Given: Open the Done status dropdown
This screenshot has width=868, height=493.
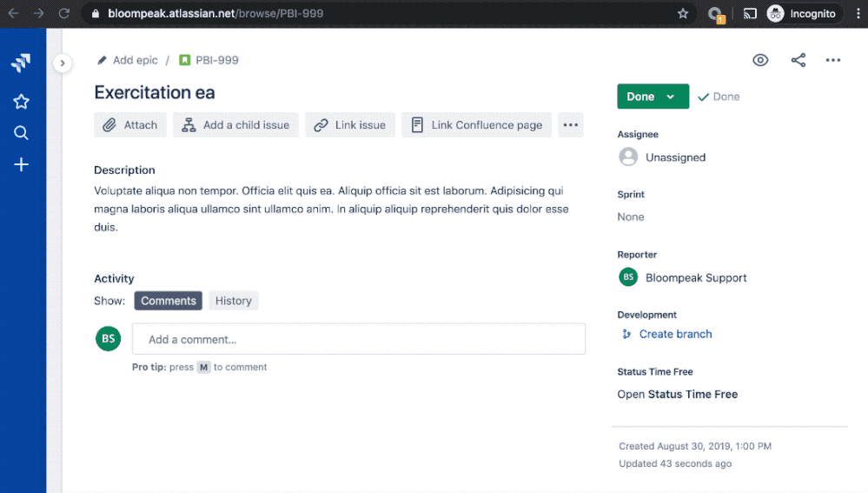Looking at the screenshot, I should point(653,97).
